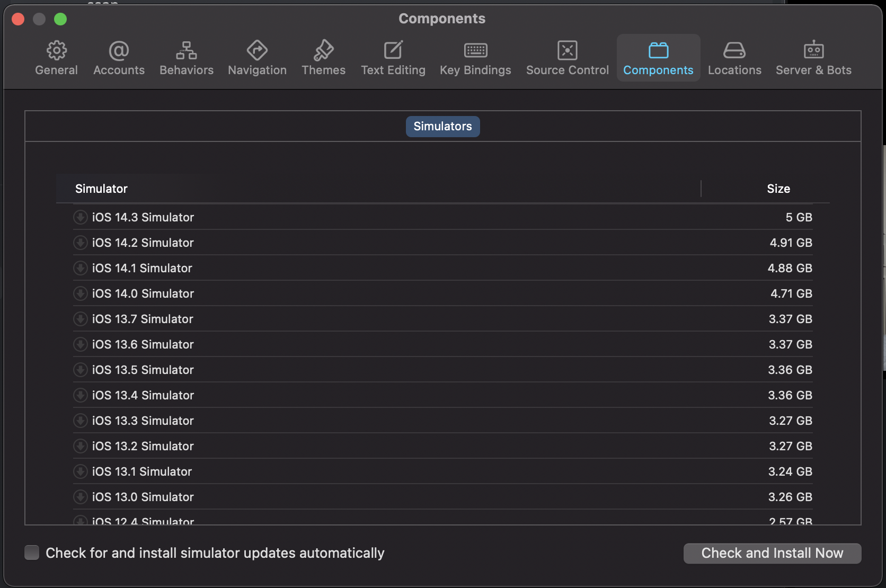Download the iOS 12.4 Simulator
The height and width of the screenshot is (588, 886).
[80, 521]
